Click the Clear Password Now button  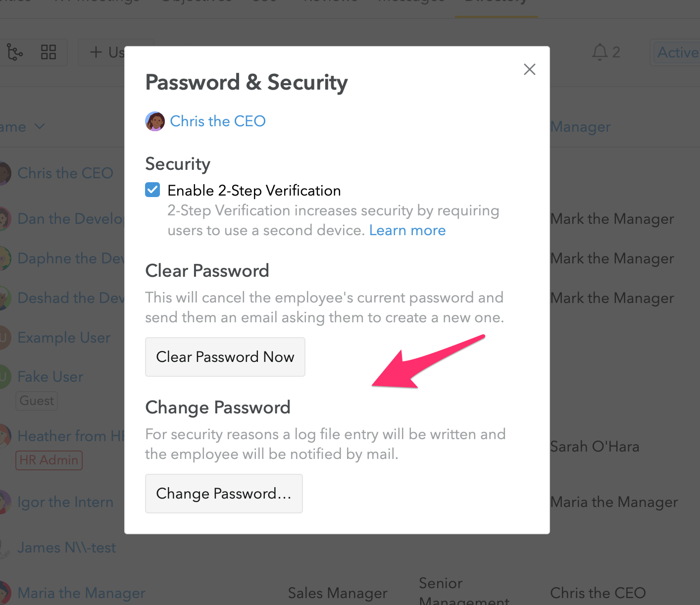click(225, 356)
